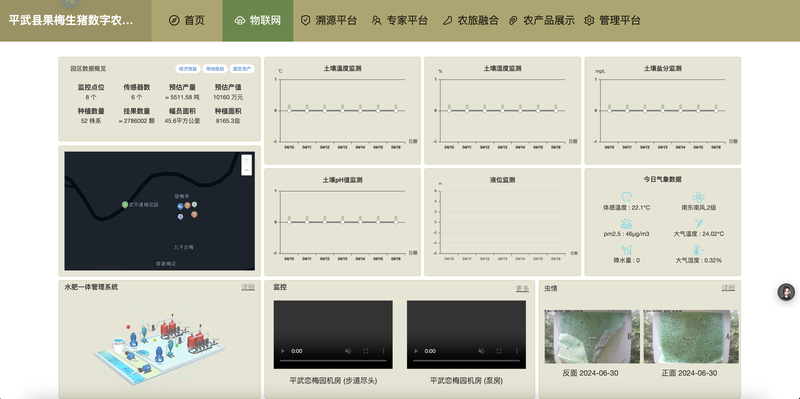Zoom in on the map
Screen dimensions: 800x399
246,160
